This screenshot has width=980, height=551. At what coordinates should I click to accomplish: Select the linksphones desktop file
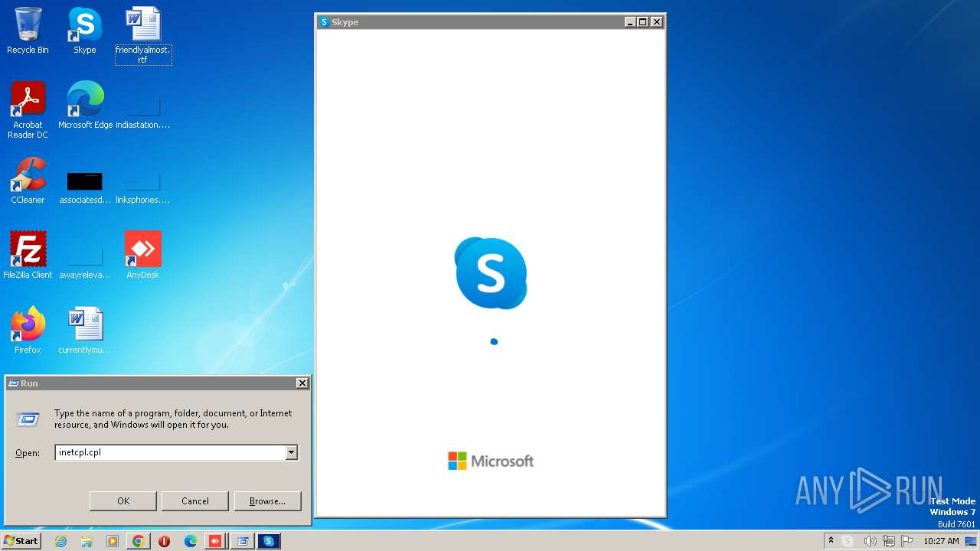click(143, 187)
